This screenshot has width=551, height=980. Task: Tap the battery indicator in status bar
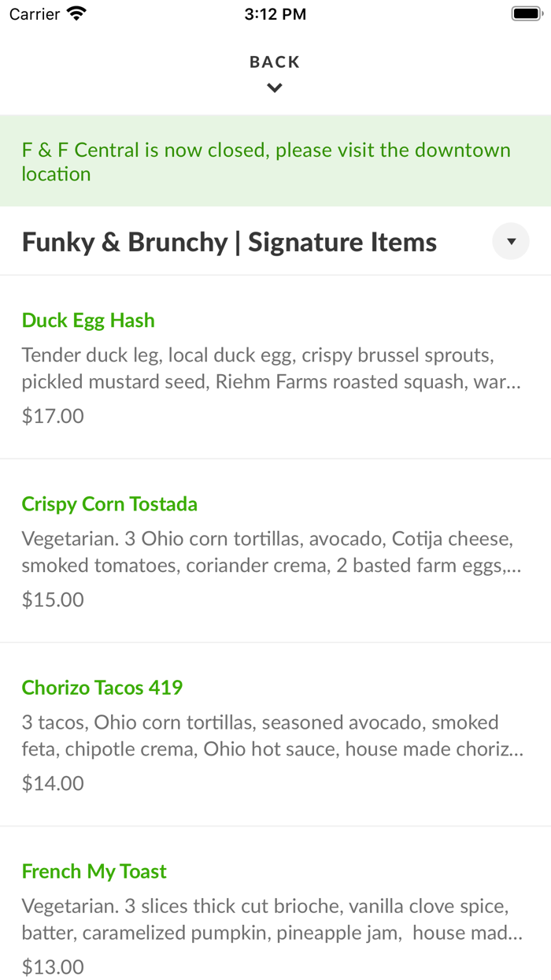pyautogui.click(x=524, y=13)
